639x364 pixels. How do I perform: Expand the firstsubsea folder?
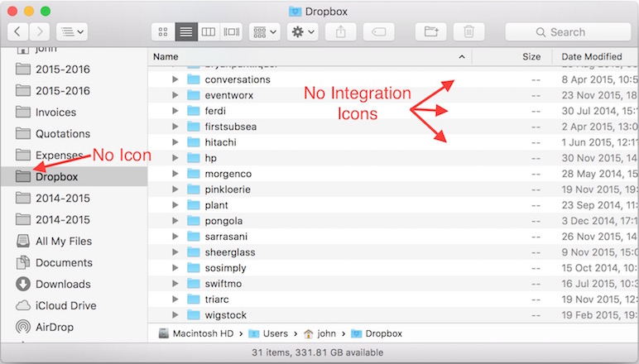[175, 127]
